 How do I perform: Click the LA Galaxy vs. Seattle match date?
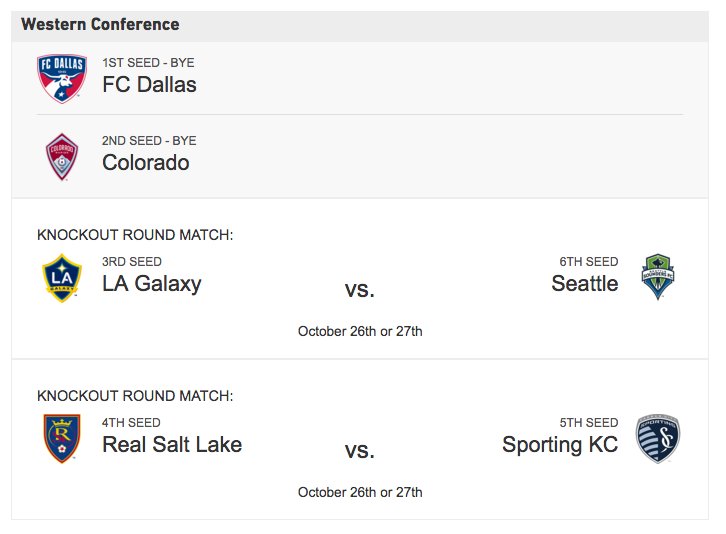click(x=360, y=331)
